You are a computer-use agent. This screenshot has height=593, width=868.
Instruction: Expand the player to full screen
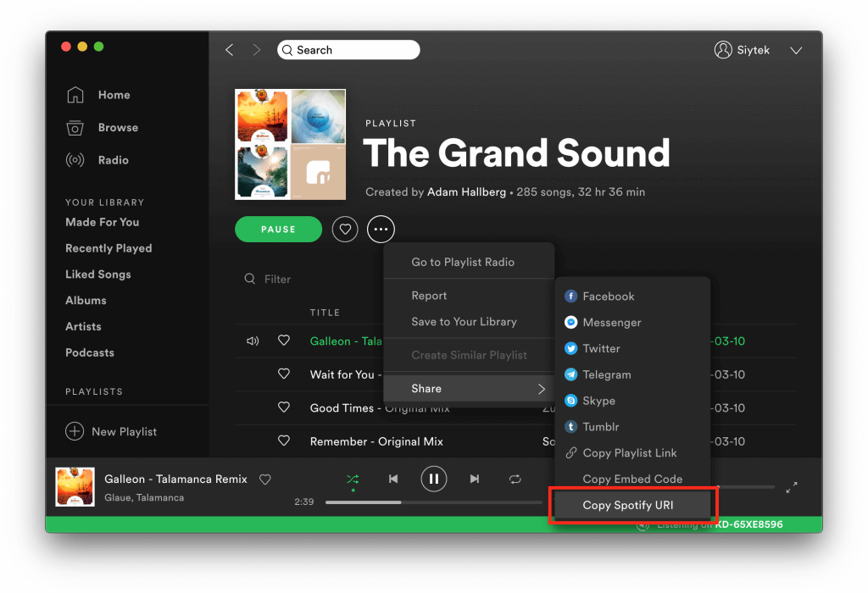pos(791,487)
